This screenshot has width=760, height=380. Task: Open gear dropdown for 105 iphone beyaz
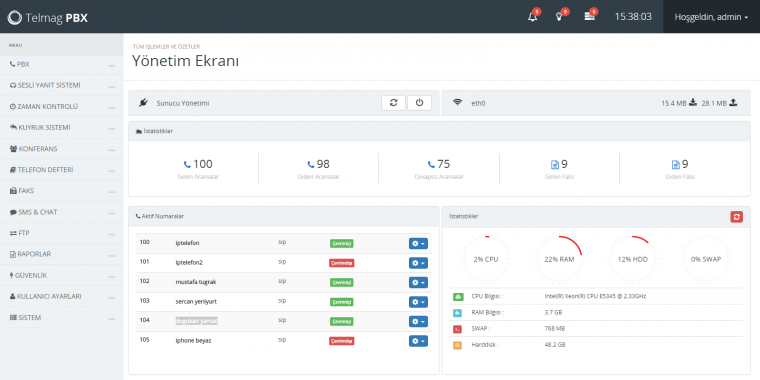tap(418, 341)
